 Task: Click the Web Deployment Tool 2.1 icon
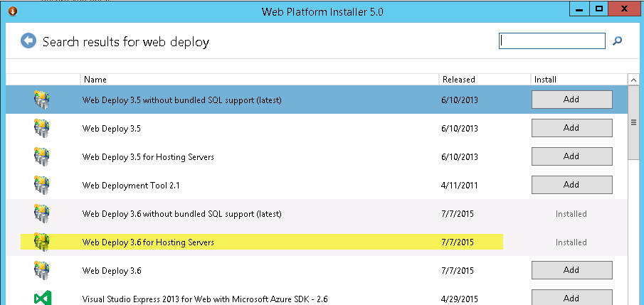coord(41,185)
